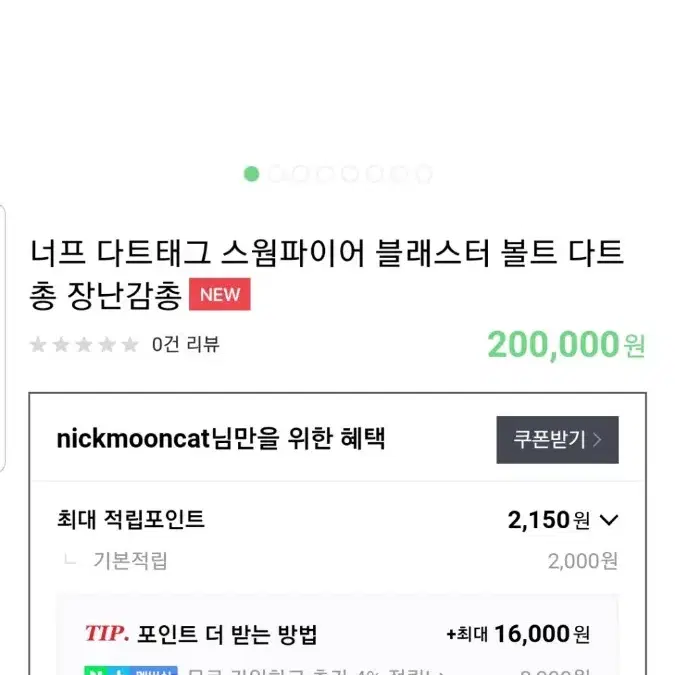Jump to the second image carousel dot
This screenshot has width=675, height=675.
coord(276,174)
